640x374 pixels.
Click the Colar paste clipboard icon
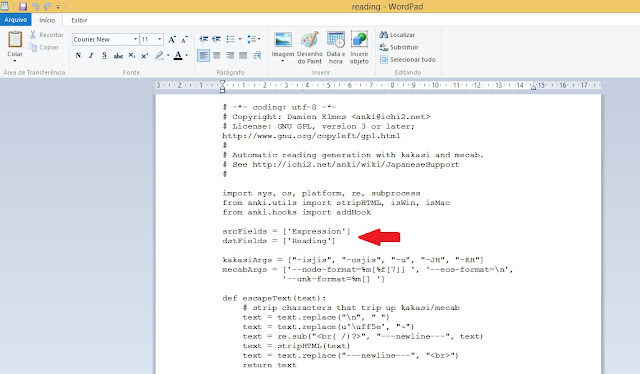(15, 40)
